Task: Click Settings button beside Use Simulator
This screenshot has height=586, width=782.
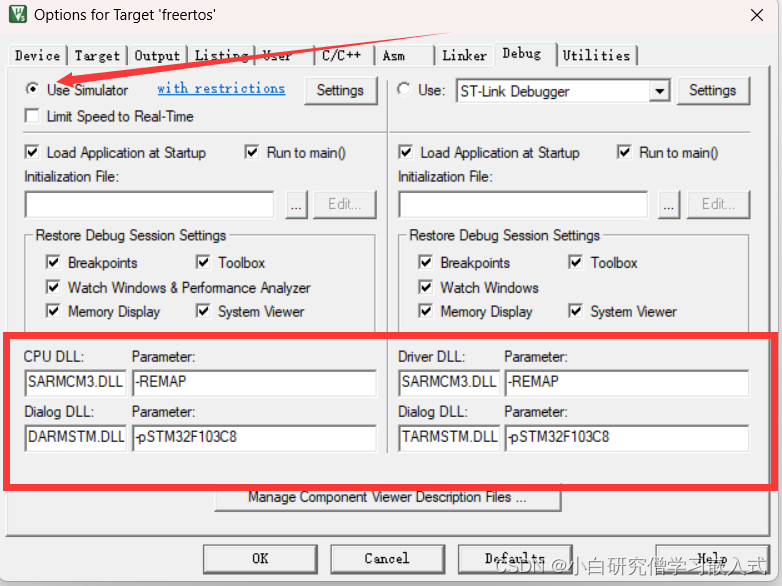Action: coord(340,90)
